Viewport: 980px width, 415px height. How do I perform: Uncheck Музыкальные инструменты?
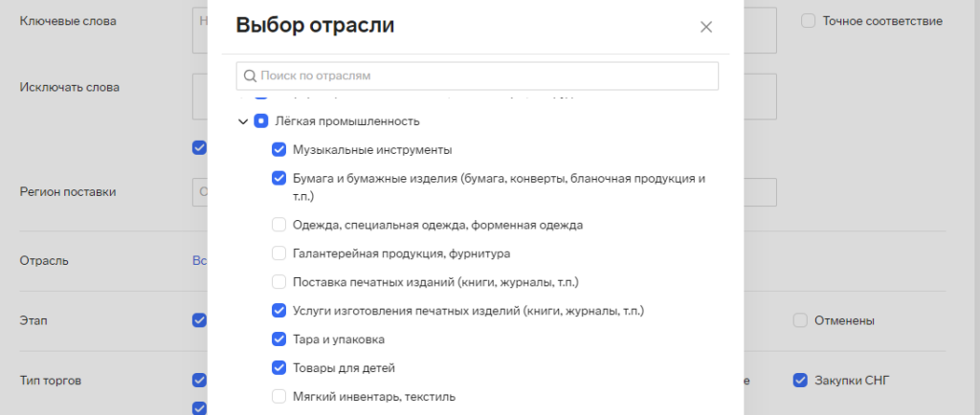279,150
